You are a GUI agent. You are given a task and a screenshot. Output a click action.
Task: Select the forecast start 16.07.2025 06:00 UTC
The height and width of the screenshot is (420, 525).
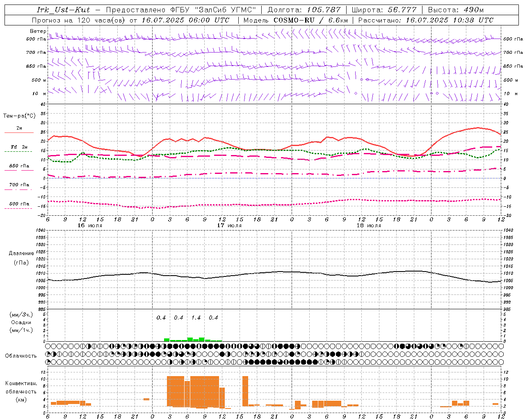point(185,20)
